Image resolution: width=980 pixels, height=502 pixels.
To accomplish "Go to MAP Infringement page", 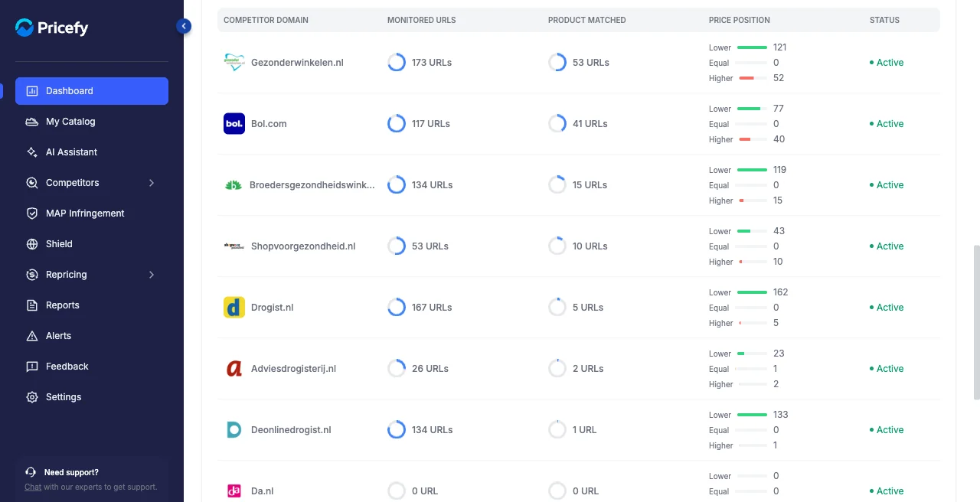I will point(92,214).
